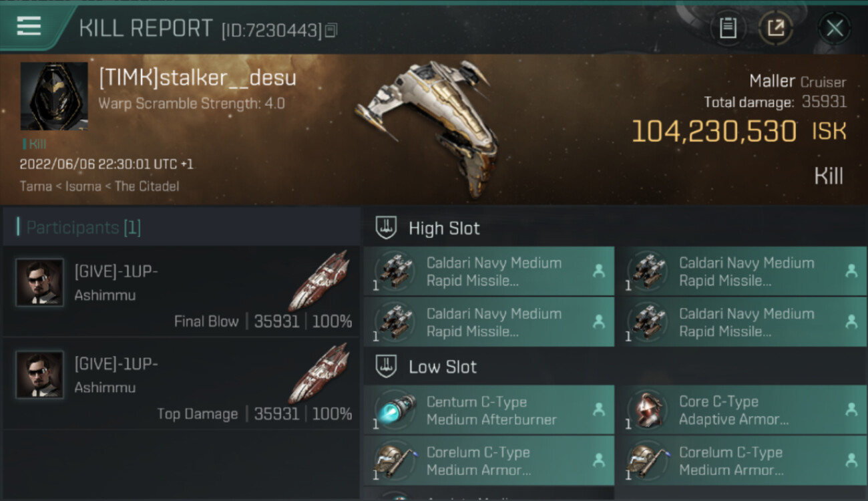The height and width of the screenshot is (501, 868).
Task: Open the hamburger main menu
Action: point(29,27)
